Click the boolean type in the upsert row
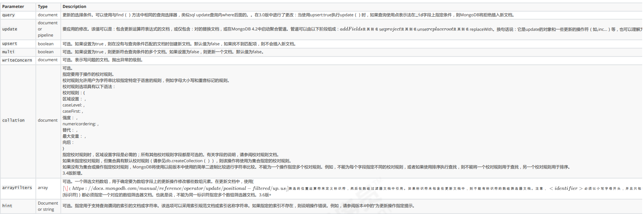644x214 pixels. coord(46,44)
